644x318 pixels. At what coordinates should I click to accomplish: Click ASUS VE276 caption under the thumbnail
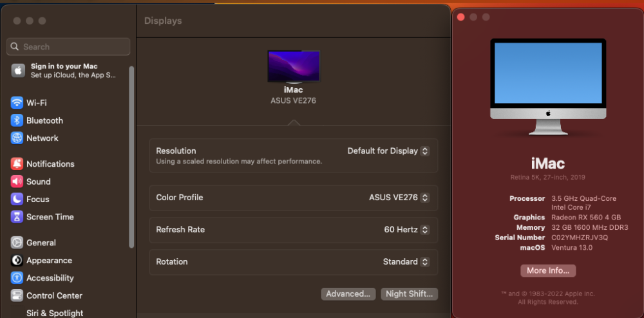[293, 100]
